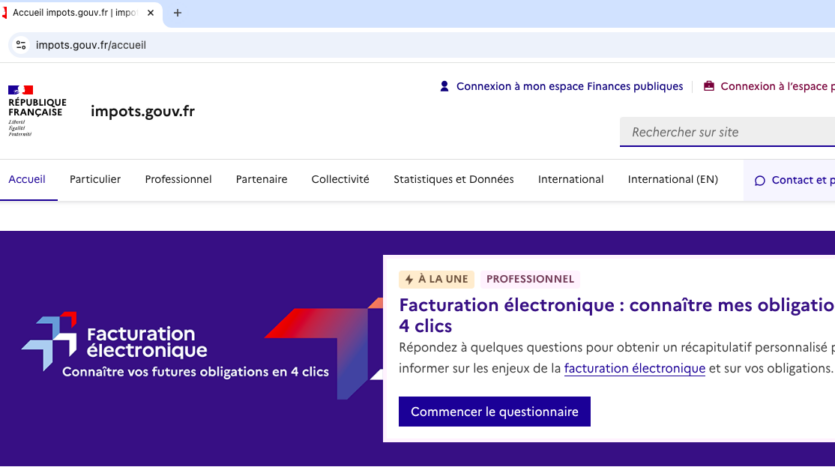The width and height of the screenshot is (835, 467).
Task: Click the briefcase icon for espace professionnel
Action: [x=709, y=86]
